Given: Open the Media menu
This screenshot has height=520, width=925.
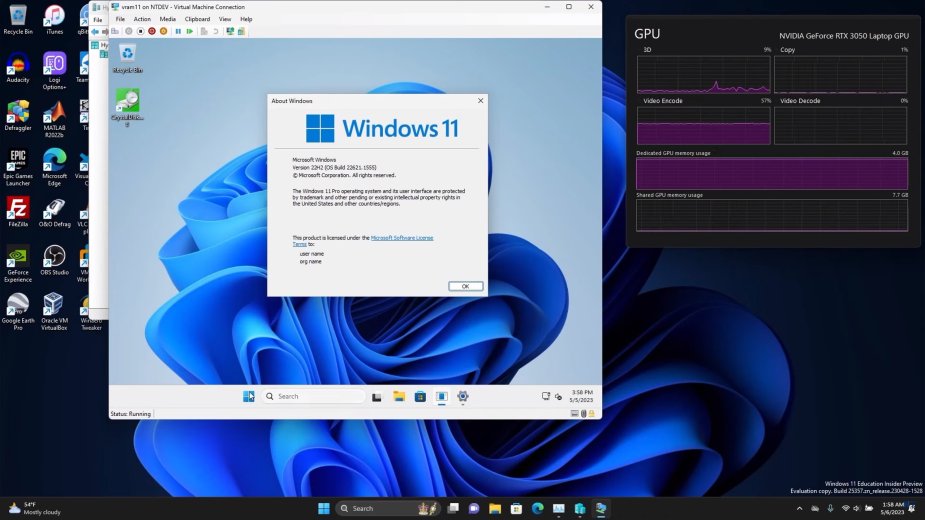Looking at the screenshot, I should (168, 19).
